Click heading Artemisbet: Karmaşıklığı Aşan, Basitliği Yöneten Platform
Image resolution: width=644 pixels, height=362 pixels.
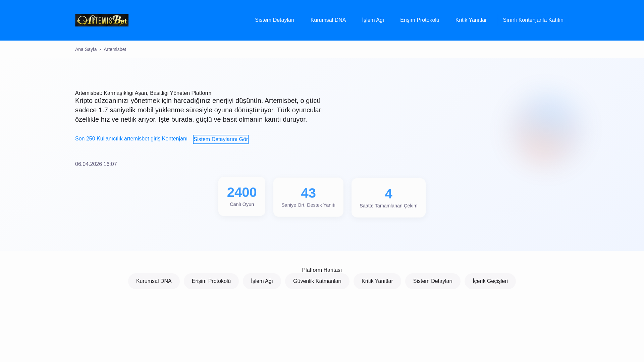click(143, 93)
